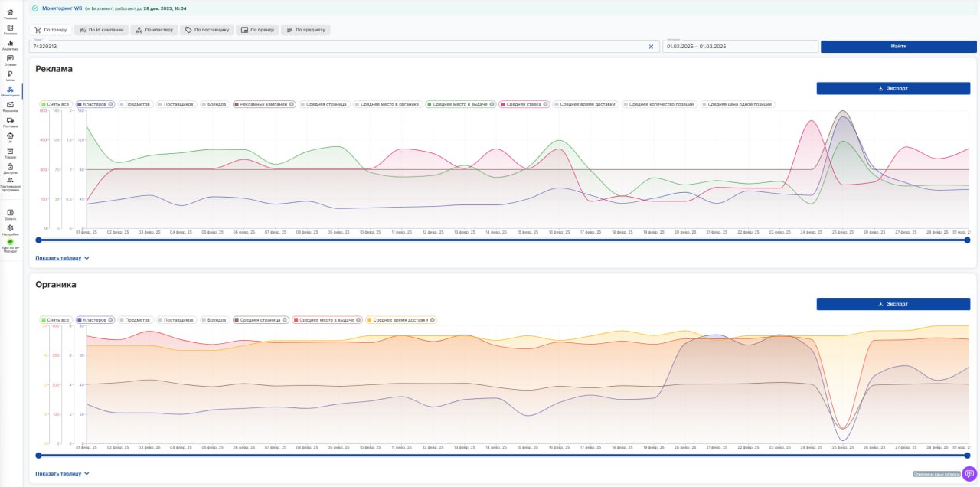This screenshot has width=980, height=487.
Task: Go to Цены in the sidebar
Action: coord(10,75)
